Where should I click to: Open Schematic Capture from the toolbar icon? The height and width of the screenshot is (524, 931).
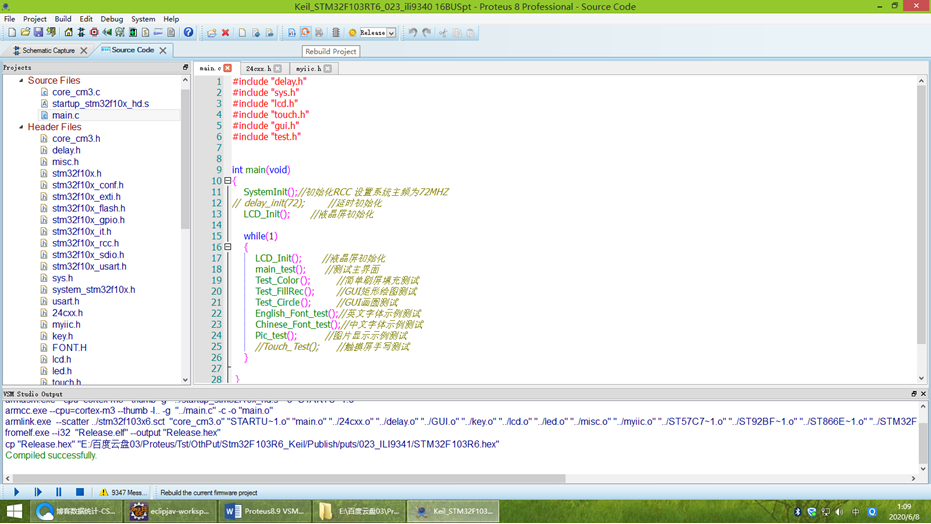[81, 33]
